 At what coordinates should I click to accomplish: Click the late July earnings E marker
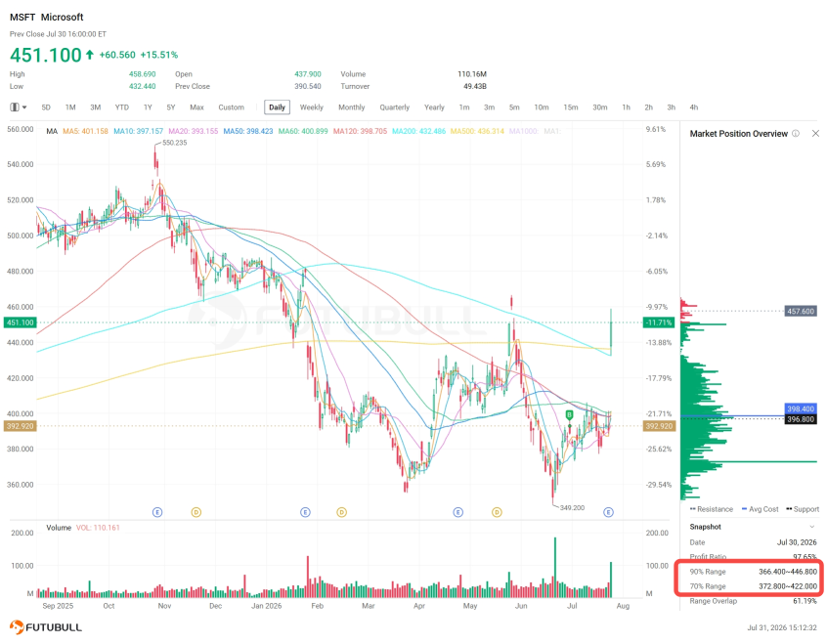(x=609, y=512)
